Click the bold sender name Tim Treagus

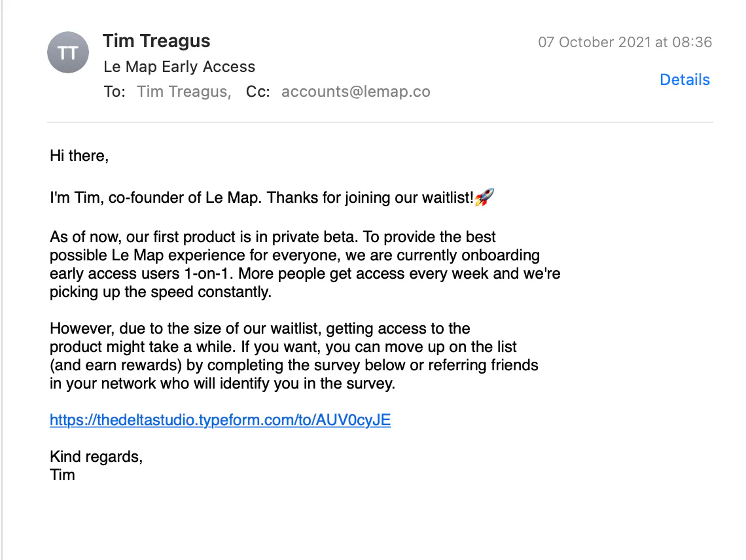pos(156,41)
